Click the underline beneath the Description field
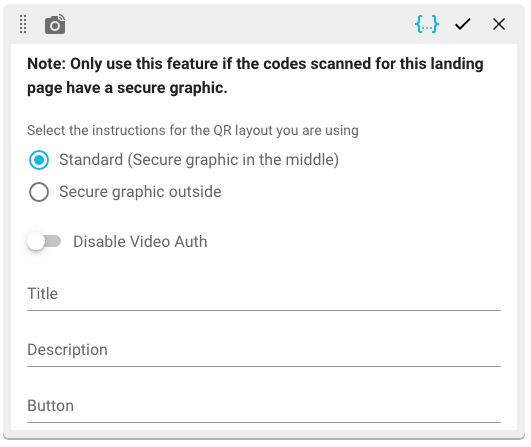 [x=264, y=366]
